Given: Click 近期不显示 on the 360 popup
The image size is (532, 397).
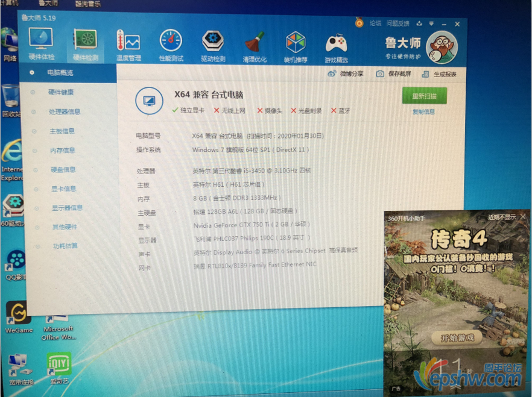Looking at the screenshot, I should pyautogui.click(x=501, y=217).
